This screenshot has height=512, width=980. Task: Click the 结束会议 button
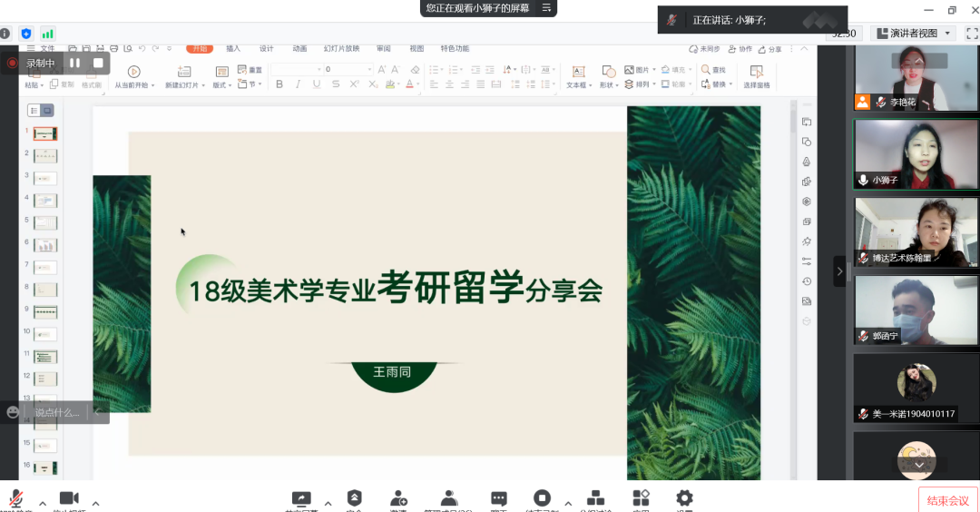tap(948, 500)
